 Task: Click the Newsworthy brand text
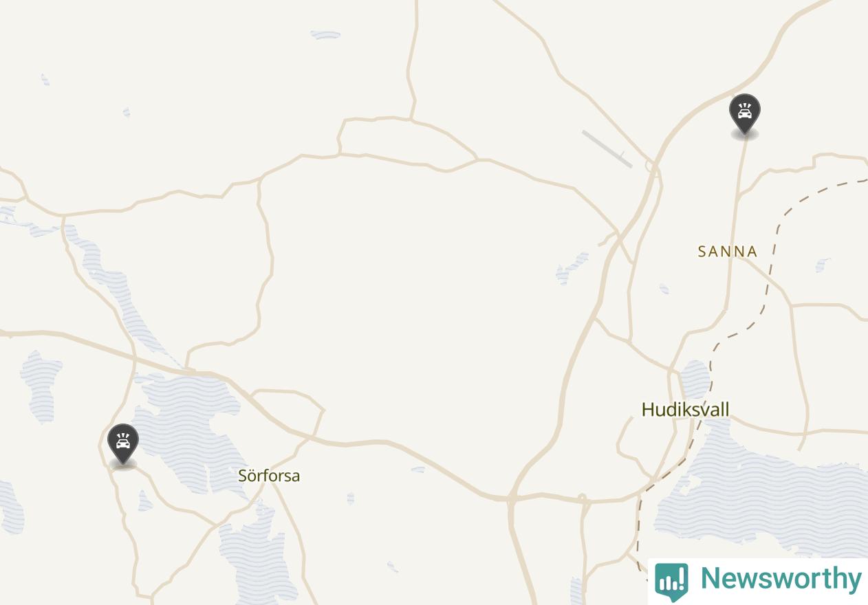tap(781, 579)
